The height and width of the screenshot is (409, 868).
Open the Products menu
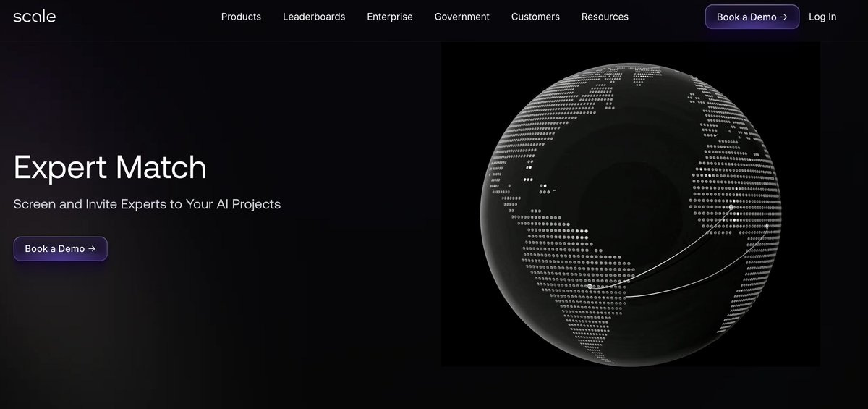coord(241,17)
